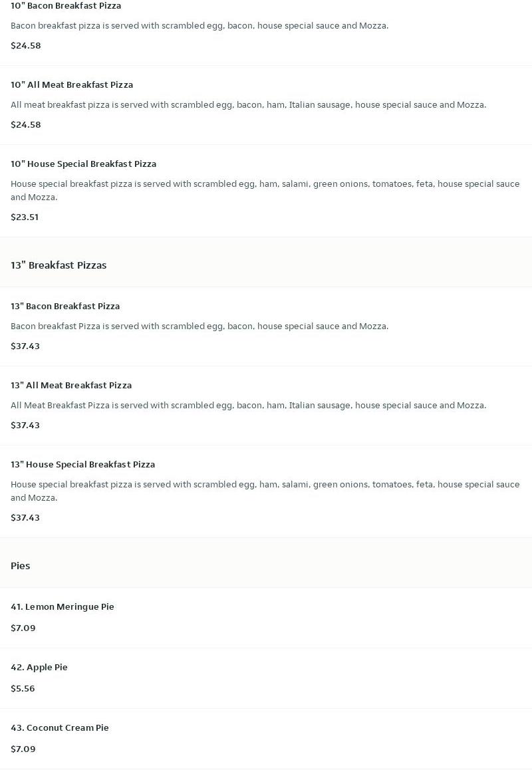Screen dimensions: 532x770
Task: Click the Lemon Meringue Pie $7.09 price
Action: point(23,628)
